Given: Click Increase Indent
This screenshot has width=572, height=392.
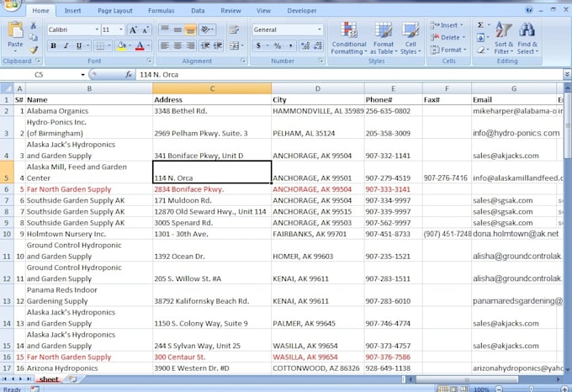Looking at the screenshot, I should point(218,45).
